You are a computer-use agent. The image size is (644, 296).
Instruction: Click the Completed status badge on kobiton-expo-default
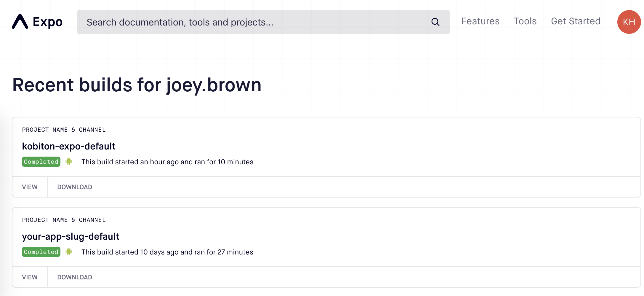(x=41, y=162)
